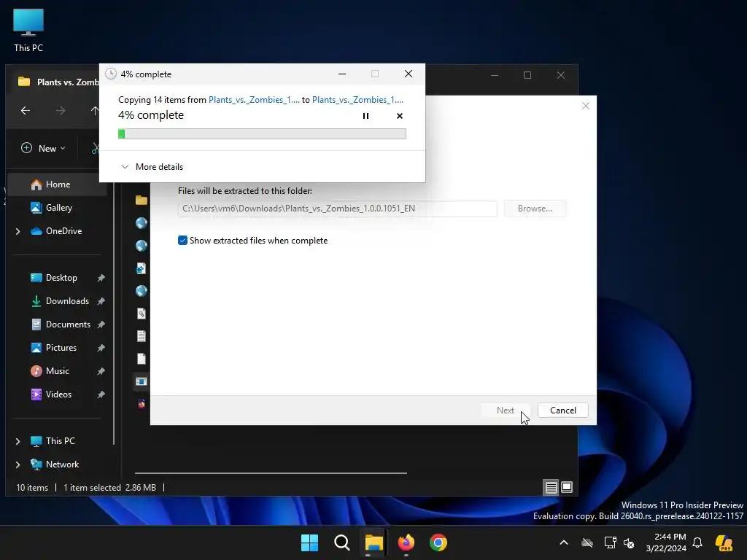747x560 pixels.
Task: Click File Explorer forward arrow
Action: [x=61, y=111]
